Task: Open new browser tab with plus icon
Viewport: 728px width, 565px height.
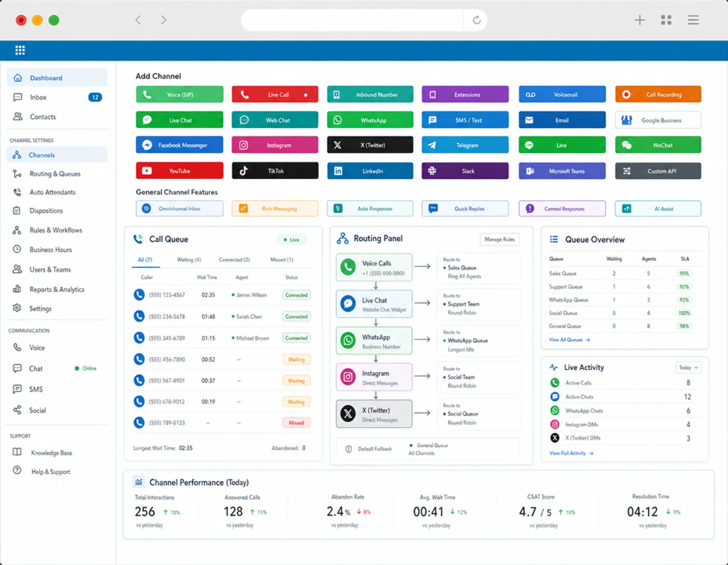Action: click(x=639, y=20)
